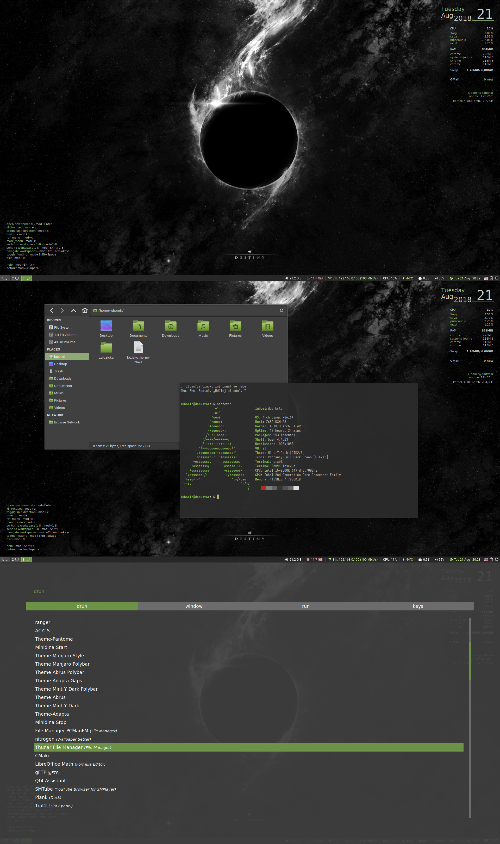The image size is (500, 844).
Task: Open the Desktop folder icon in file view
Action: click(x=106, y=326)
